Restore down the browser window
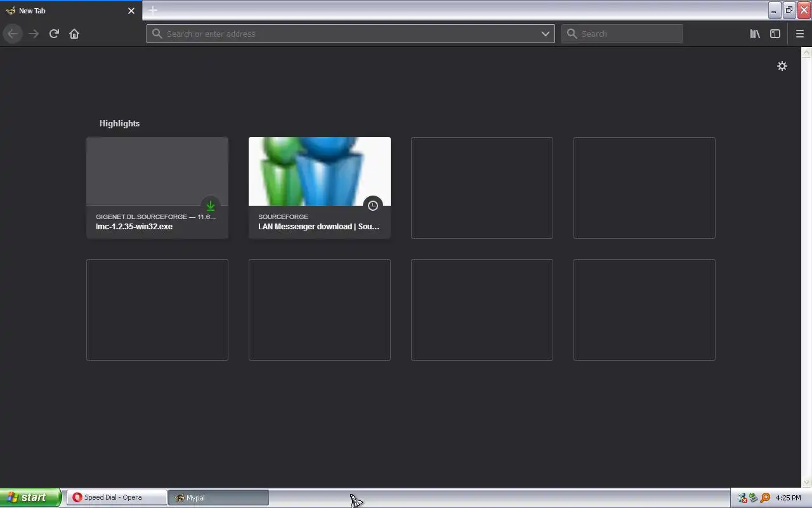 click(789, 10)
